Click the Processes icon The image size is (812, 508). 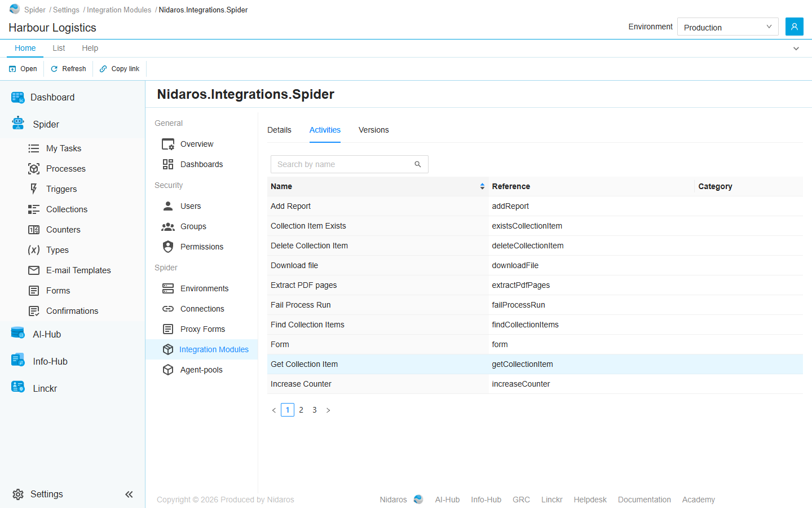point(34,169)
